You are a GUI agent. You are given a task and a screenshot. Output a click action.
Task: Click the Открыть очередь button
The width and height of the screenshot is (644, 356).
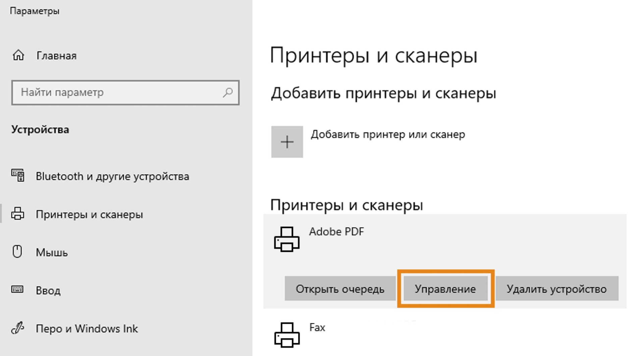pos(340,289)
